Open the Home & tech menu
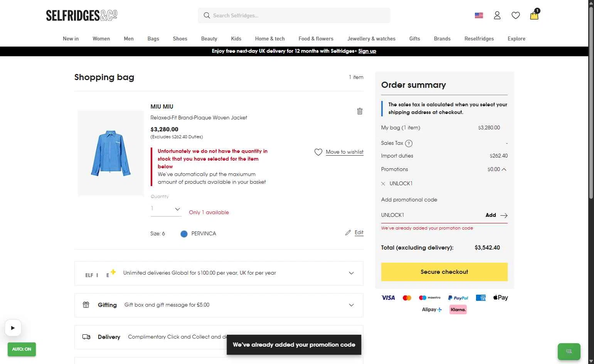The image size is (594, 364). click(x=270, y=39)
